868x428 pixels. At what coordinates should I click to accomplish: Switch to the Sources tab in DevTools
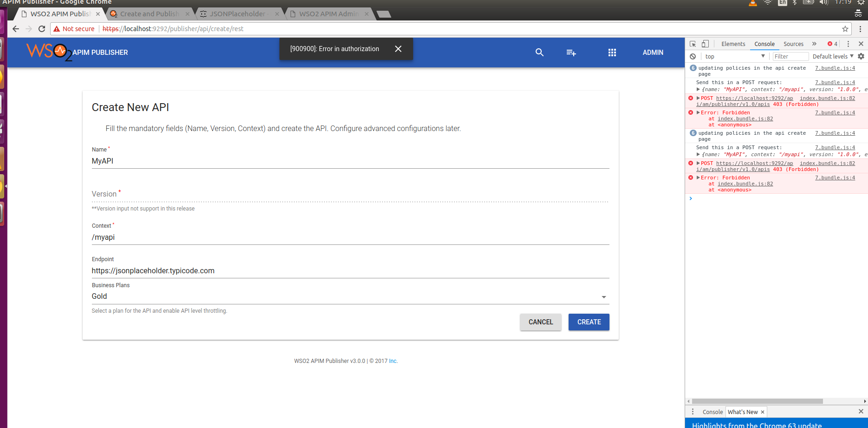click(793, 44)
